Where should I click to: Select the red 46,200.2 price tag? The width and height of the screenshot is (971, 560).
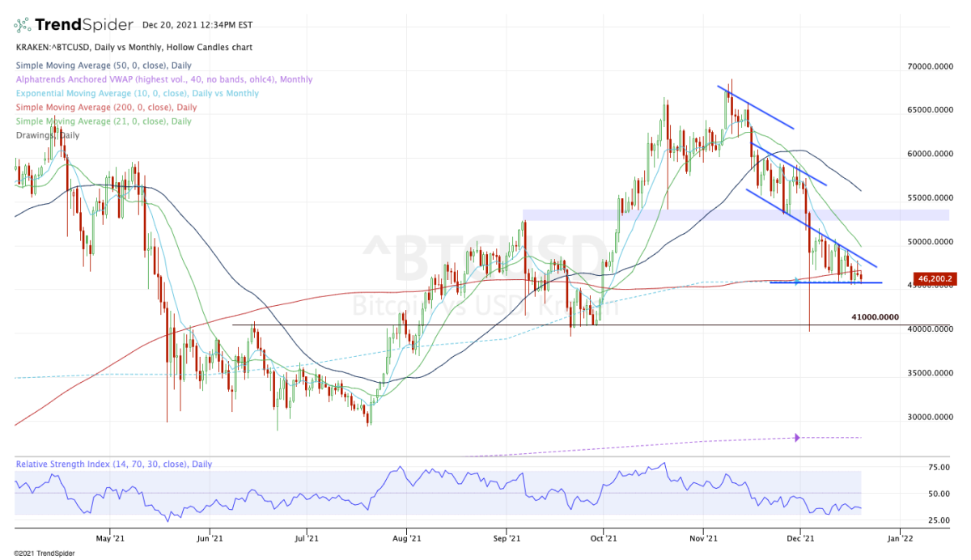point(933,279)
